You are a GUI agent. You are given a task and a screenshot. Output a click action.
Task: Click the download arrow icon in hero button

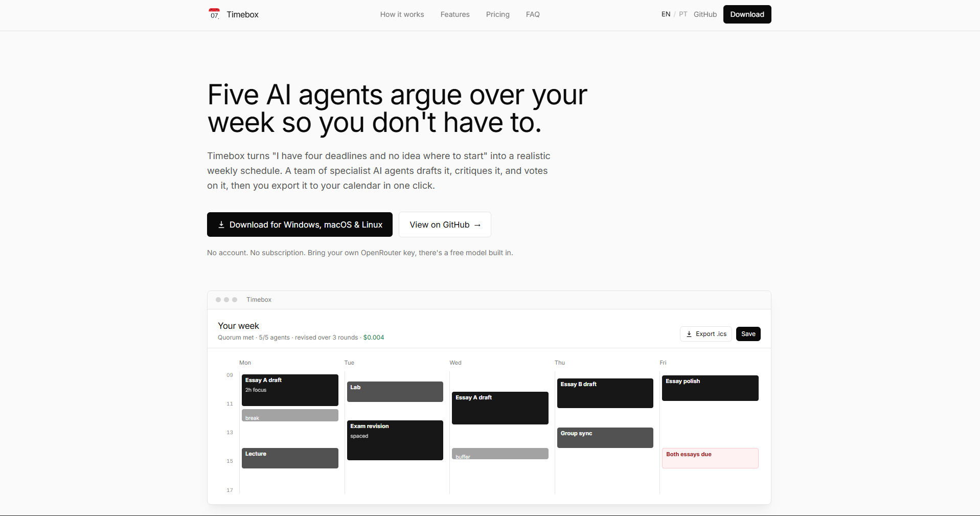pos(221,225)
